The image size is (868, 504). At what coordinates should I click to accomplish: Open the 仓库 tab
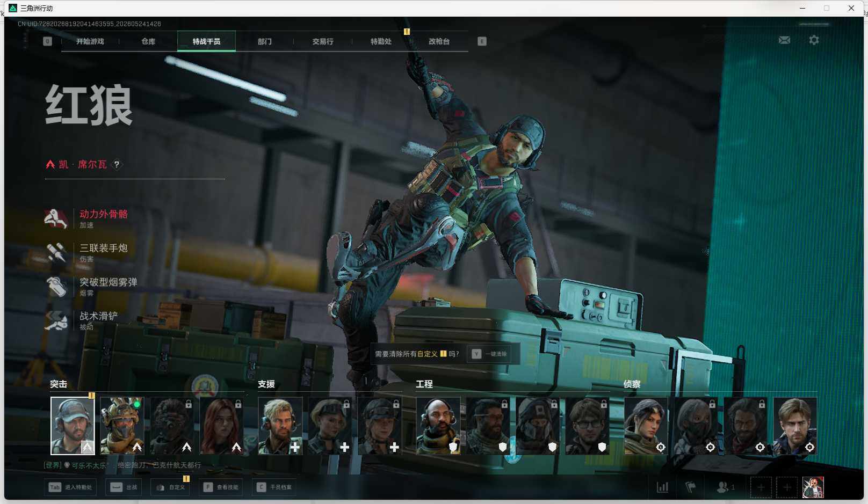coord(148,41)
